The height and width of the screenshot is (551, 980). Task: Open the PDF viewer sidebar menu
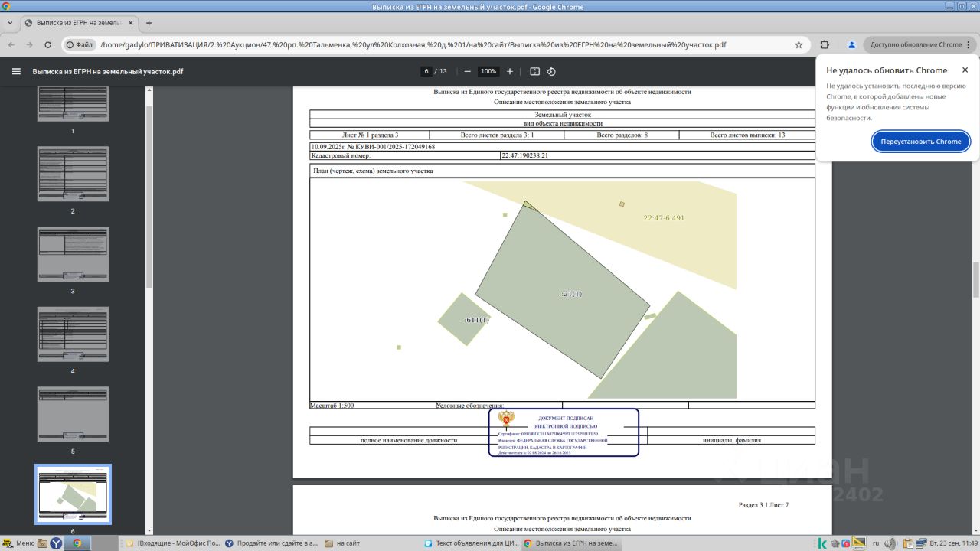tap(16, 71)
